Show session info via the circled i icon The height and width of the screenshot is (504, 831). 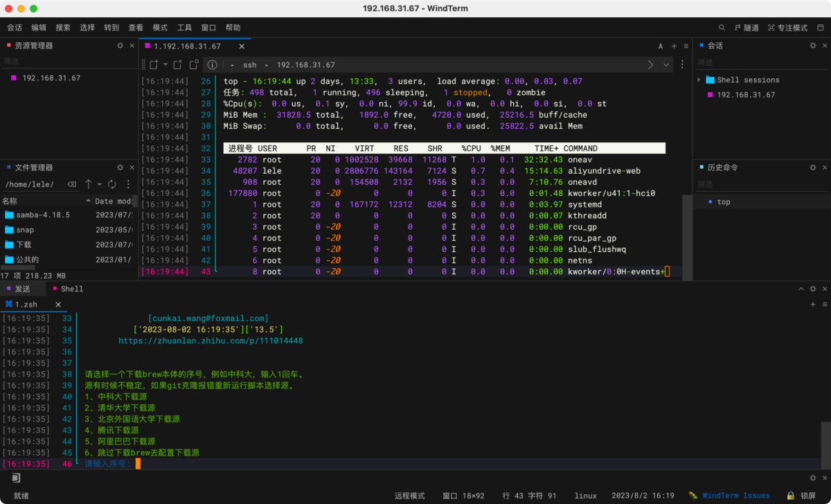(x=213, y=65)
